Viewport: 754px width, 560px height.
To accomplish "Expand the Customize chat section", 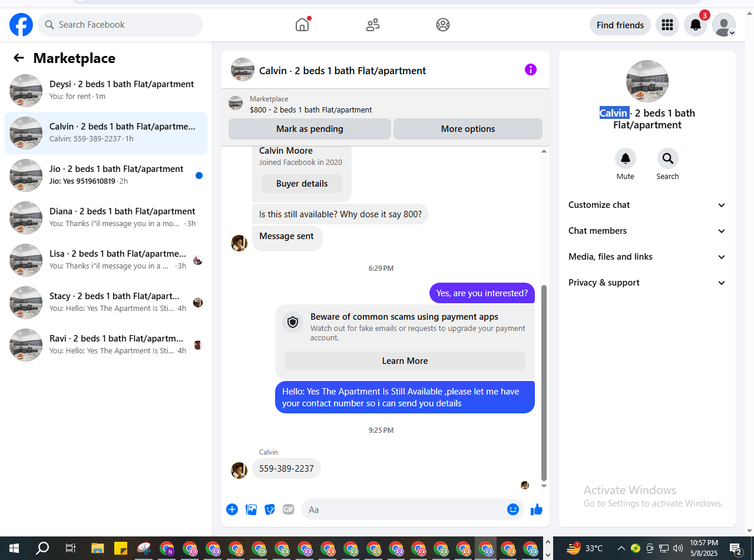I will point(647,205).
